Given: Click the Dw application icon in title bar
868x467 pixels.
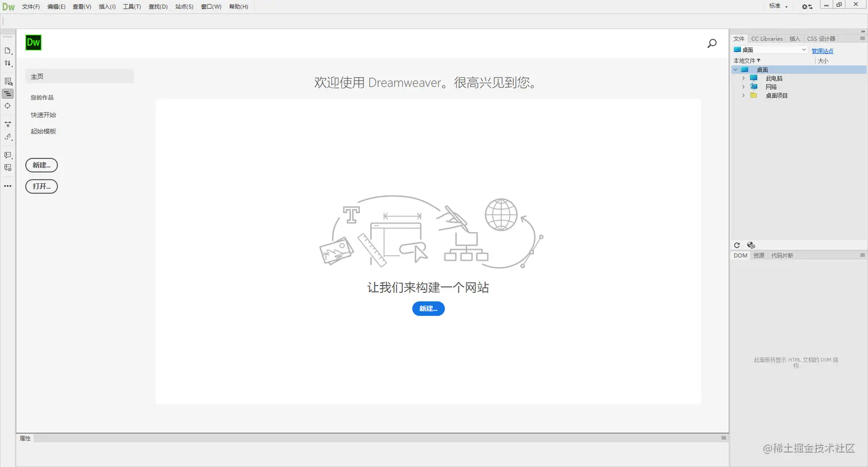Looking at the screenshot, I should coord(9,6).
